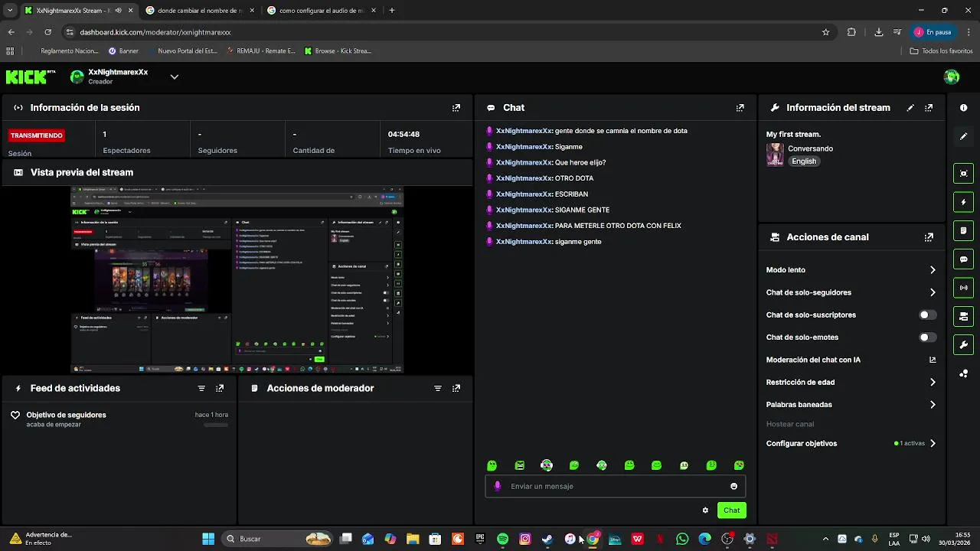Pop out the Chat panel
Image resolution: width=980 pixels, height=551 pixels.
coord(740,108)
